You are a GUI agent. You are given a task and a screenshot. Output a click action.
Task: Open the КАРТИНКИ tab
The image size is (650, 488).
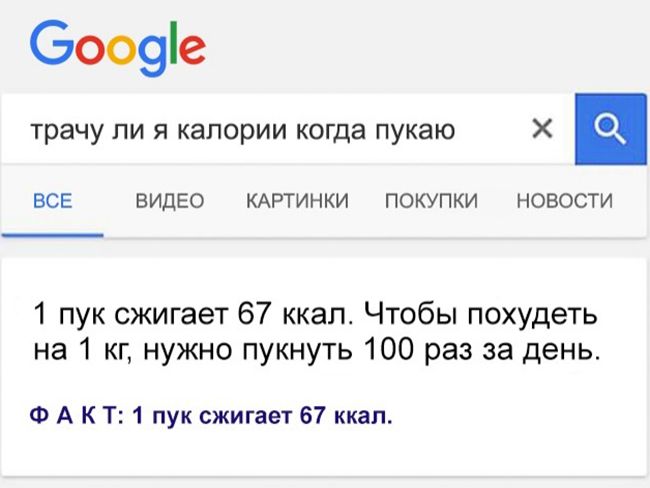[x=298, y=201]
